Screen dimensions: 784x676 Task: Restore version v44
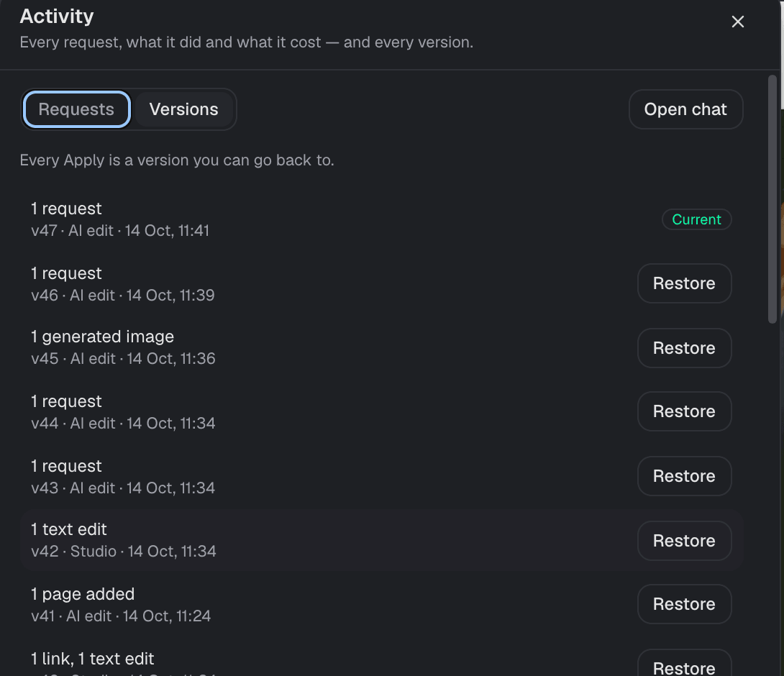pos(684,411)
